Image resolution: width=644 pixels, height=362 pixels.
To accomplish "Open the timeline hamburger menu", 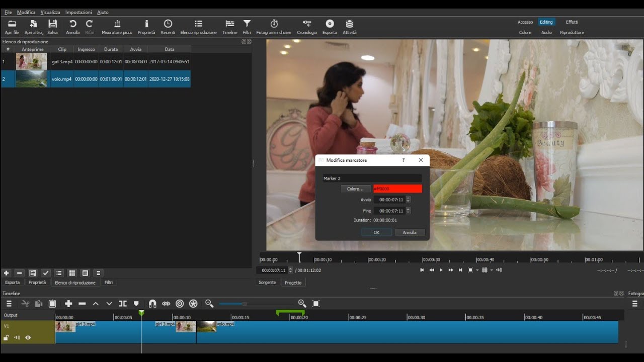I will [9, 304].
